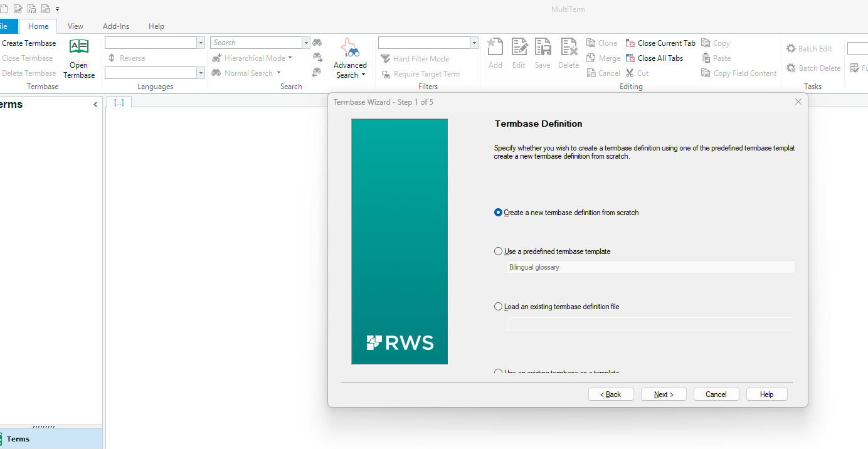Image resolution: width=868 pixels, height=449 pixels.
Task: Click quick access edit-document icon in title bar
Action: [x=17, y=9]
